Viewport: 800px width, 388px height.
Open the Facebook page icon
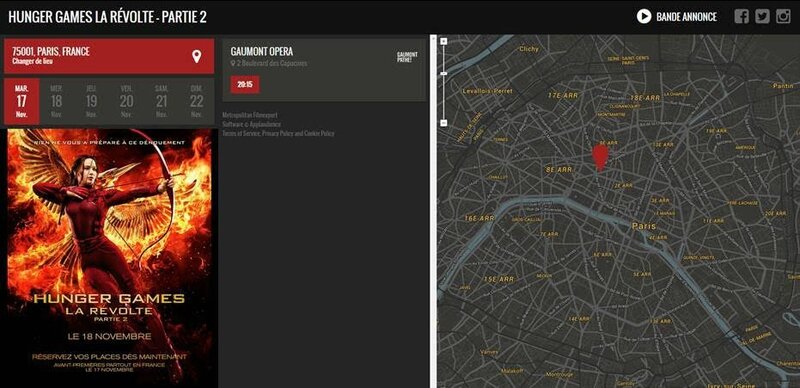pos(741,16)
